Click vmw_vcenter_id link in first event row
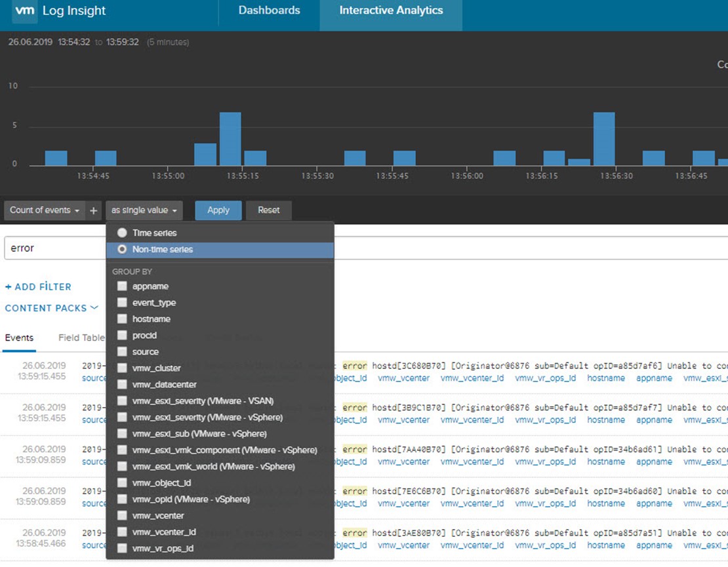 [x=472, y=378]
